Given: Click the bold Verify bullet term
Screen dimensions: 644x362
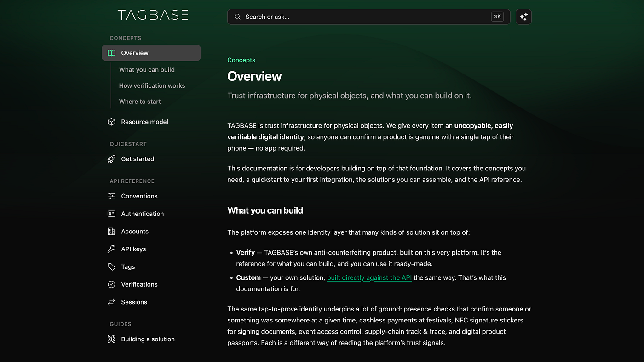Looking at the screenshot, I should pos(246,253).
